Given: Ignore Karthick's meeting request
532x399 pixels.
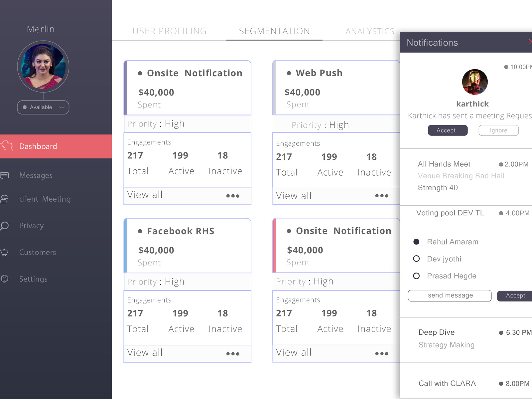Looking at the screenshot, I should [498, 130].
